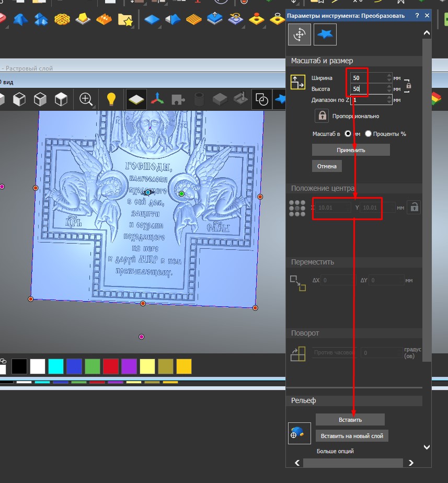Activate the blue star node mode button
448x483 pixels.
click(325, 34)
